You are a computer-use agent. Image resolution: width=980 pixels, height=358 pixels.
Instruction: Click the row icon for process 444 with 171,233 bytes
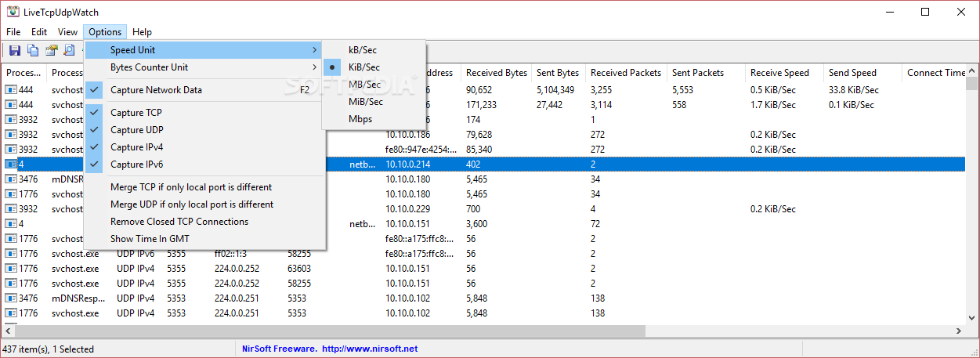coord(11,105)
